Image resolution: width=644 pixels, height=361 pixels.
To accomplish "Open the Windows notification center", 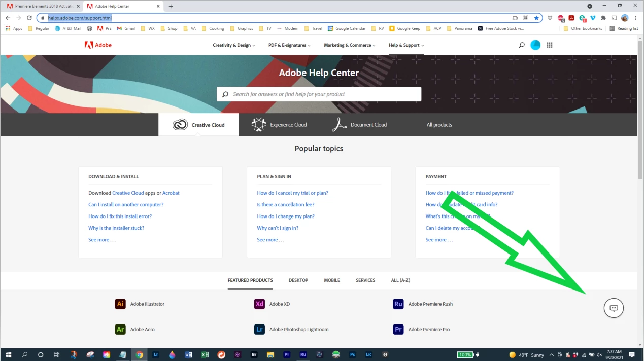I will (x=632, y=355).
